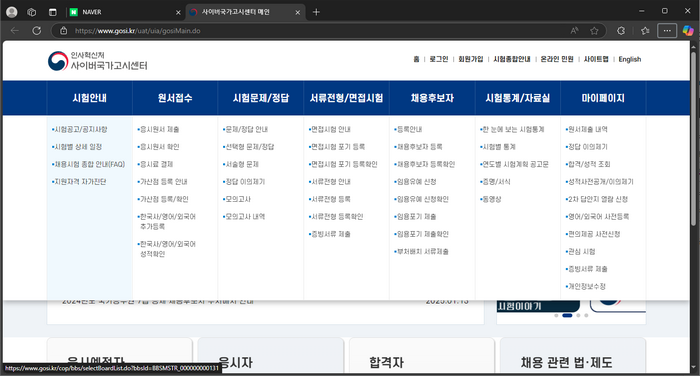This screenshot has width=700, height=376.
Task: Open the tab actions menu icon
Action: pos(53,12)
